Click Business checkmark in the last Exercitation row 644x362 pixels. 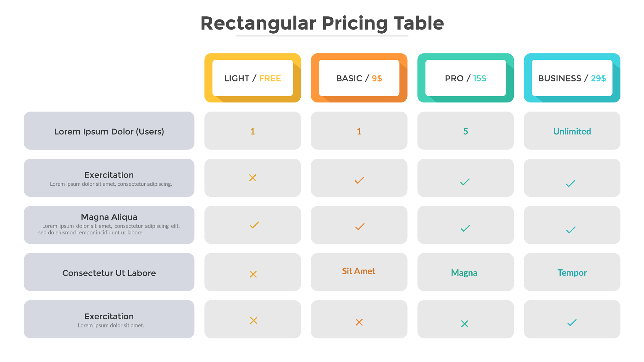pyautogui.click(x=572, y=322)
